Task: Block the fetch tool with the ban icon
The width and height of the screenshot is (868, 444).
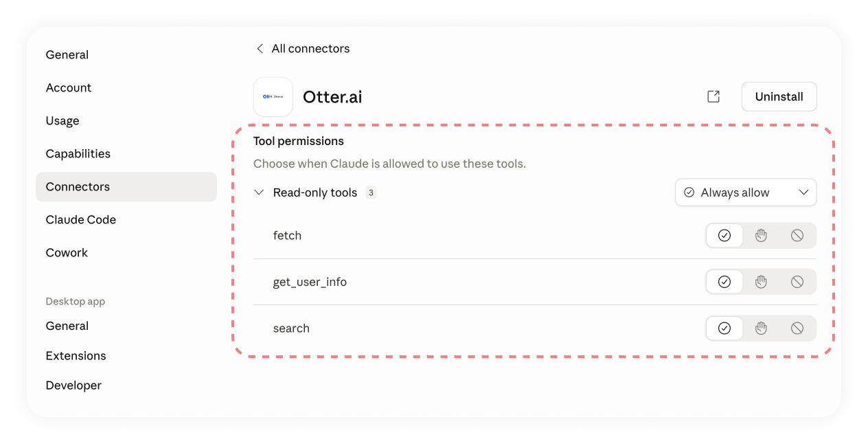Action: (x=797, y=236)
